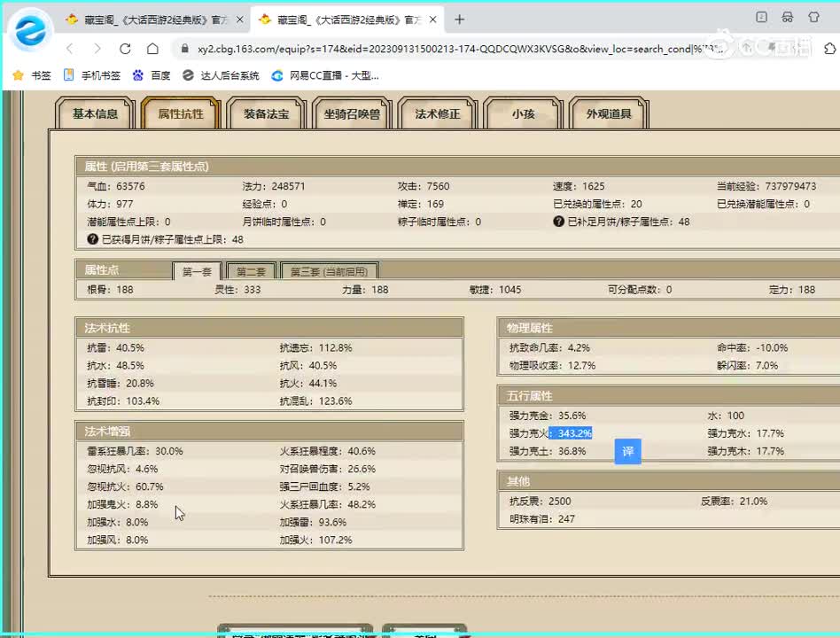The height and width of the screenshot is (638, 840).
Task: Close the second, active 藏宝阁 browser tab
Action: pyautogui.click(x=433, y=19)
